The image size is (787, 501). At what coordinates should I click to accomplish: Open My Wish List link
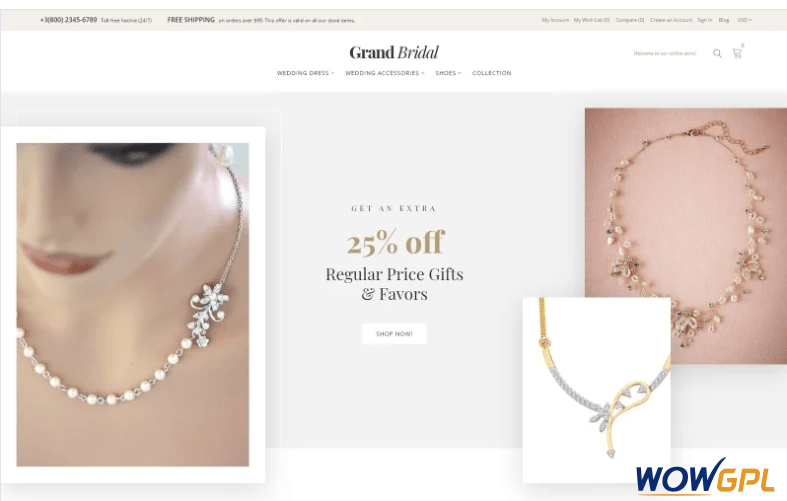point(592,20)
